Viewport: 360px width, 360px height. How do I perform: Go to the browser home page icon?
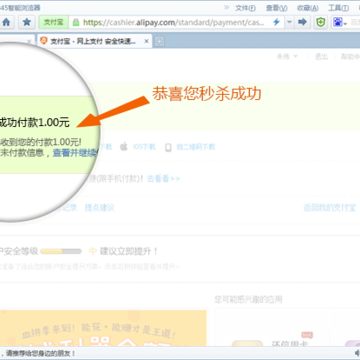6,22
